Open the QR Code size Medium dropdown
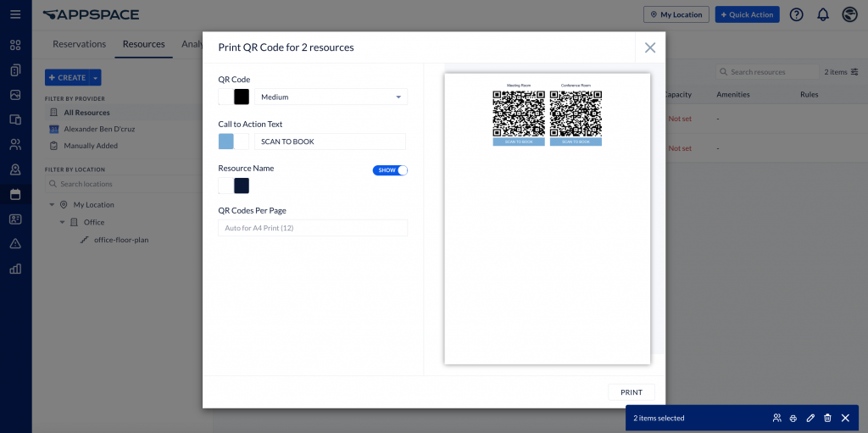 [331, 97]
